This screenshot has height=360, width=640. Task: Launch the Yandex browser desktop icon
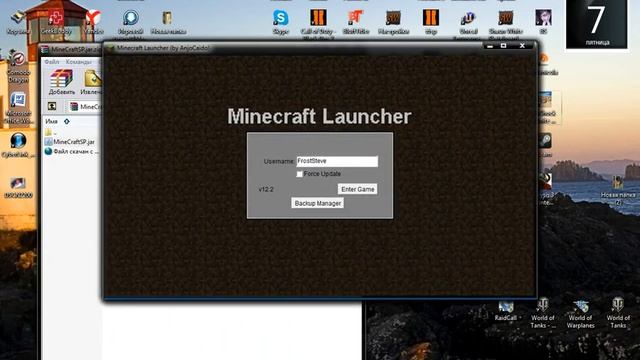pos(93,21)
